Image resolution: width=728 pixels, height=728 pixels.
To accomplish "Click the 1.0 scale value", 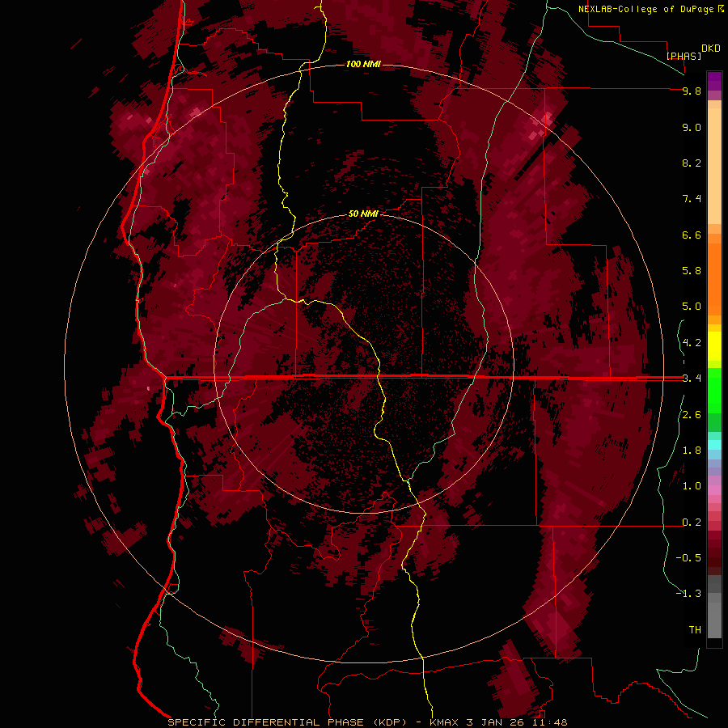I will point(692,486).
